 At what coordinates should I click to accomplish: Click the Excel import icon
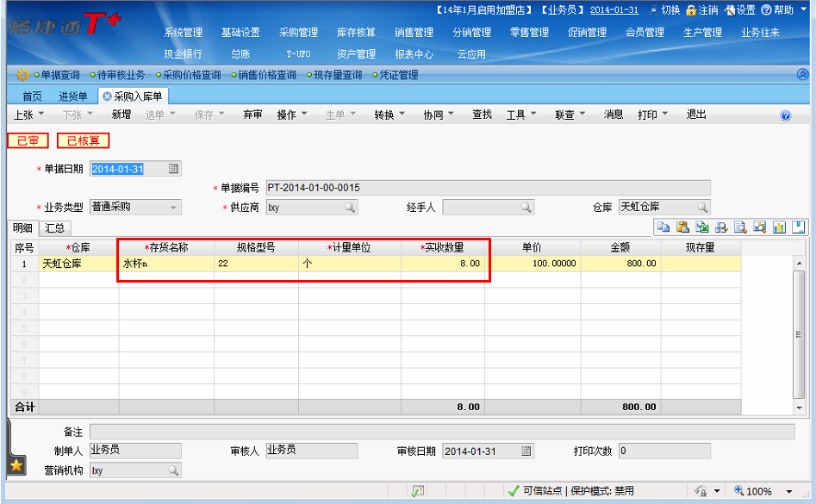[702, 227]
